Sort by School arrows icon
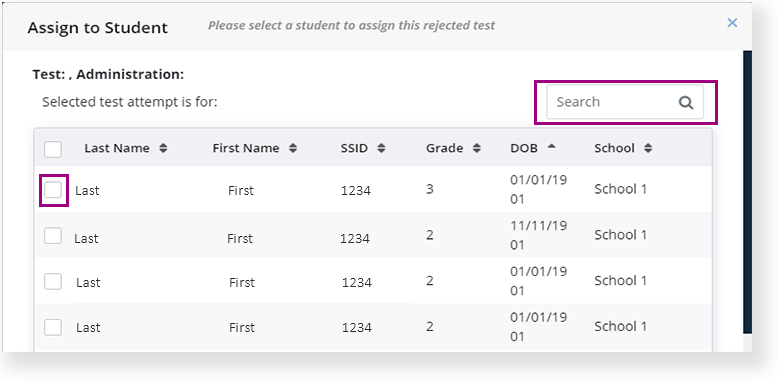 click(x=648, y=148)
